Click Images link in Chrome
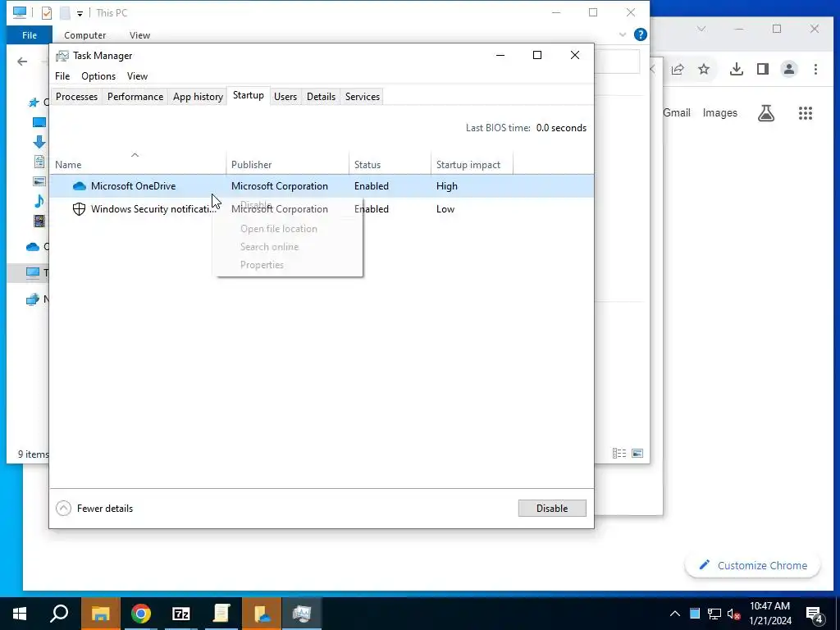The image size is (840, 630). point(720,113)
